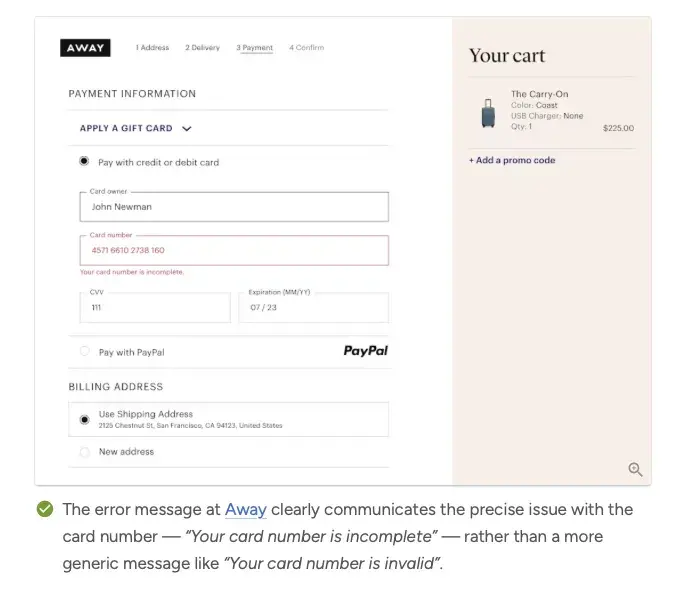Go to the Confirm step
679x595 pixels.
tap(306, 48)
